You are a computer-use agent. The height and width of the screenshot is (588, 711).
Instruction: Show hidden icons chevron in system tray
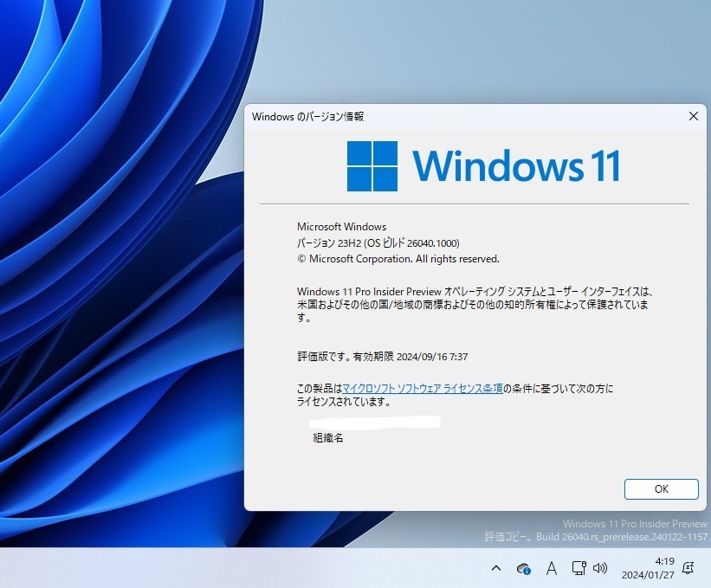[x=496, y=567]
